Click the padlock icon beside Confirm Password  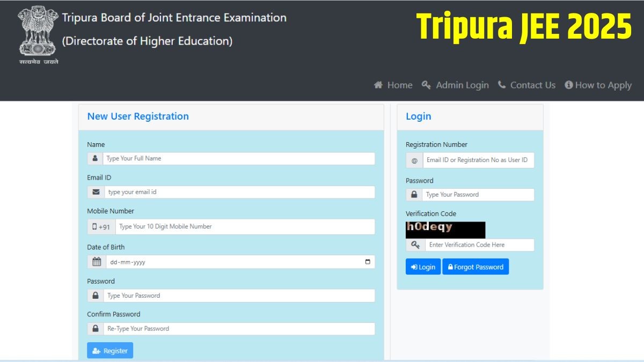click(x=96, y=329)
